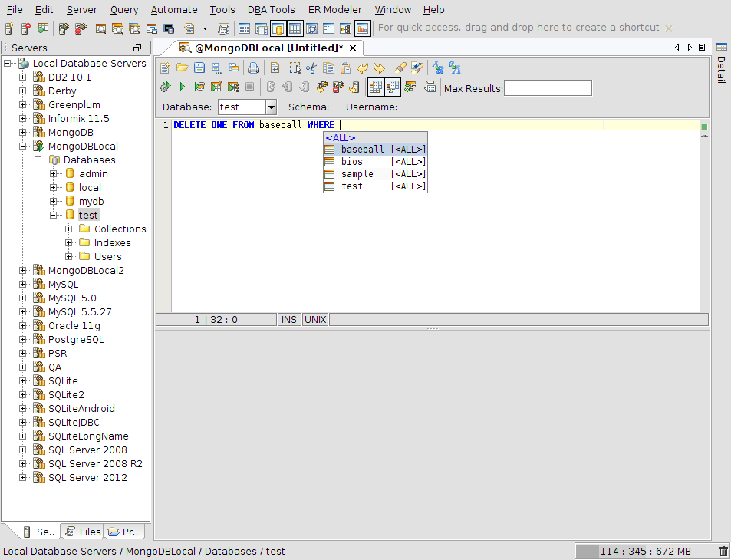Image resolution: width=731 pixels, height=560 pixels.
Task: Click the highlighter marker icon
Action: point(400,68)
